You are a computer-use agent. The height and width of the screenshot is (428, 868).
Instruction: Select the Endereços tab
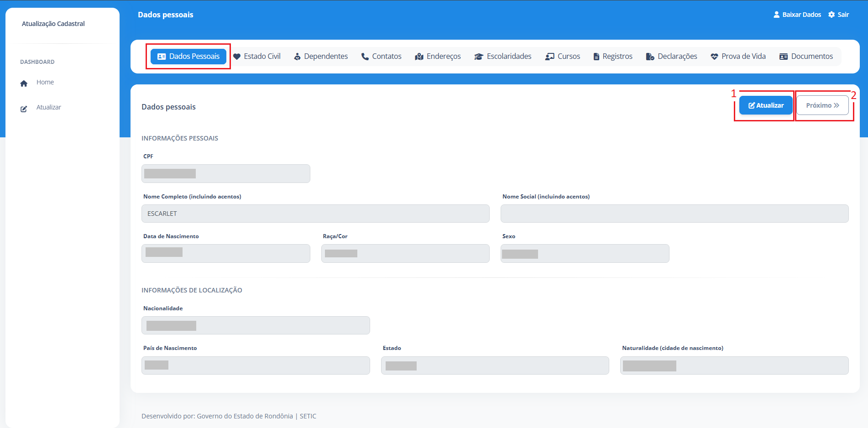(x=438, y=57)
